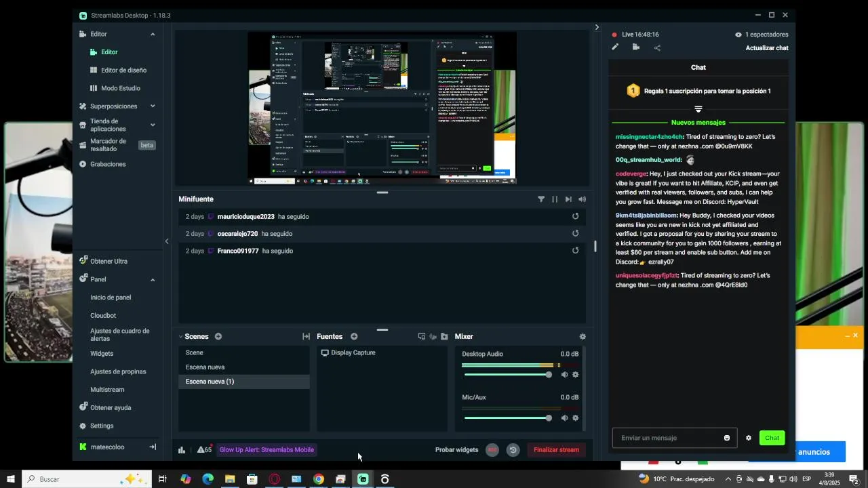Open performance stats bar chart icon
This screenshot has height=488, width=868.
point(182,449)
